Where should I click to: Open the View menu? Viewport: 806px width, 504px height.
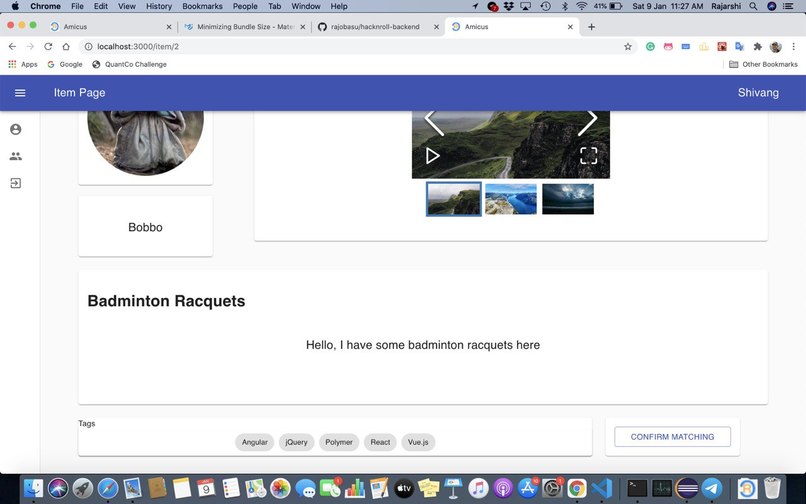coord(126,6)
